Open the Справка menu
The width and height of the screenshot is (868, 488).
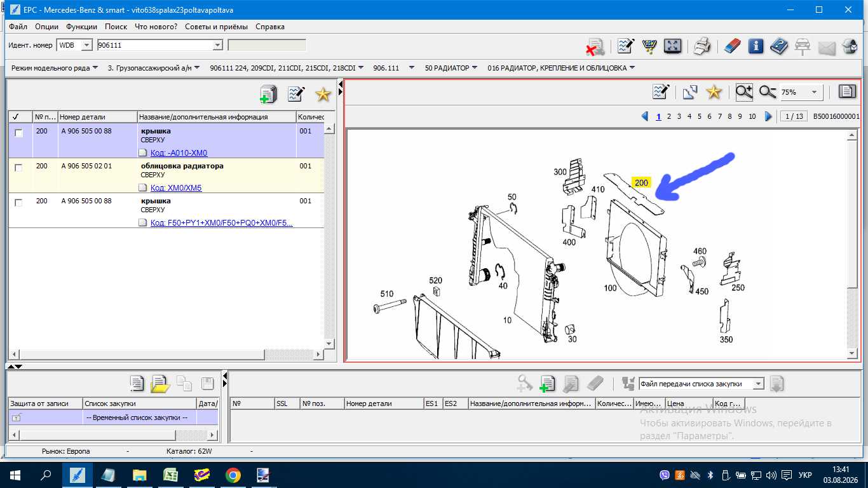tap(270, 27)
